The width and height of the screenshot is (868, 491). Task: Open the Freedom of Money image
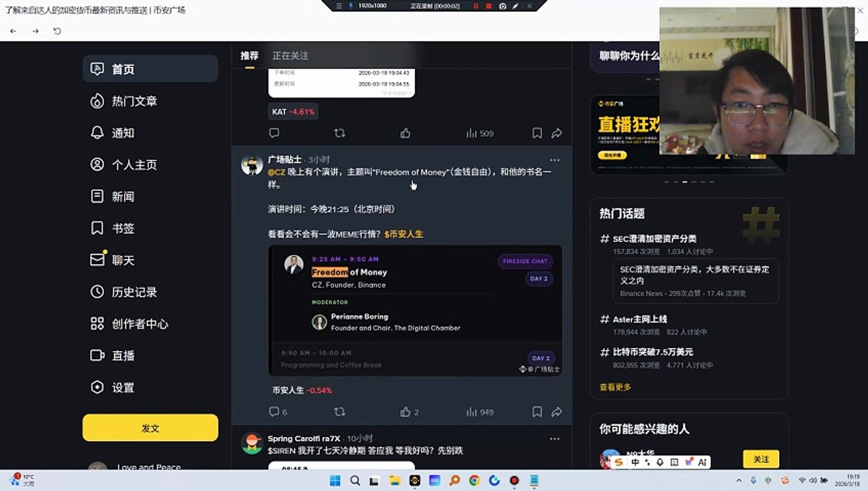tap(415, 310)
